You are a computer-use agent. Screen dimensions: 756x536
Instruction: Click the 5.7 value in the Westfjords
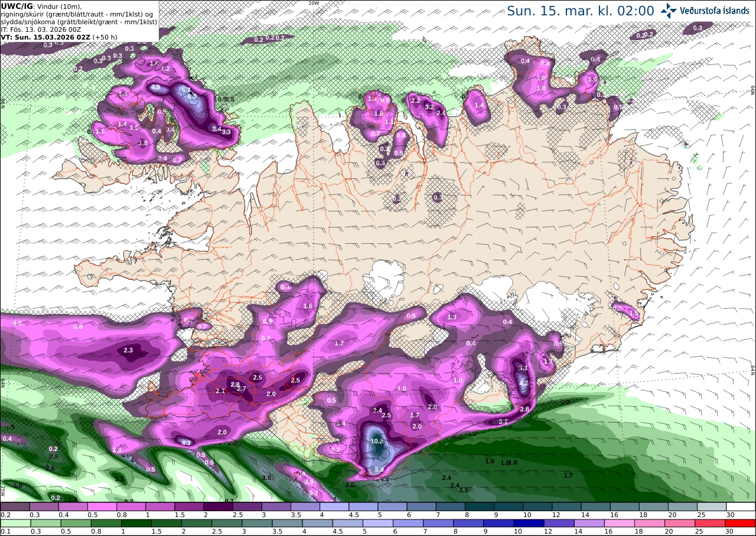click(185, 90)
